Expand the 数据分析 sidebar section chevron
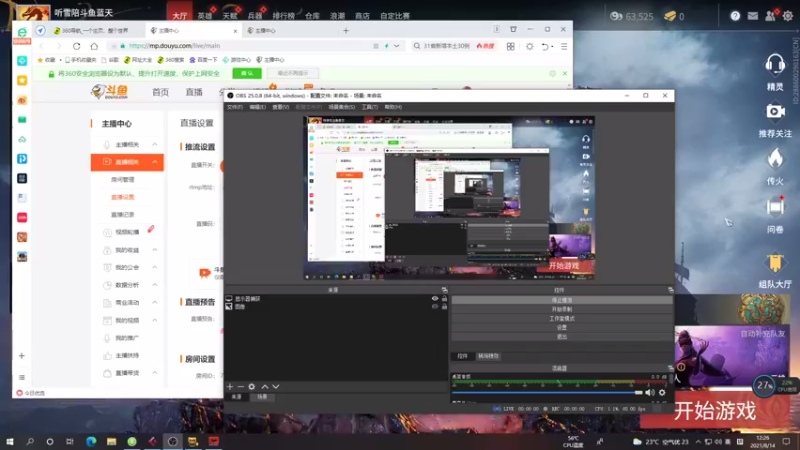This screenshot has height=450, width=800. (x=155, y=285)
